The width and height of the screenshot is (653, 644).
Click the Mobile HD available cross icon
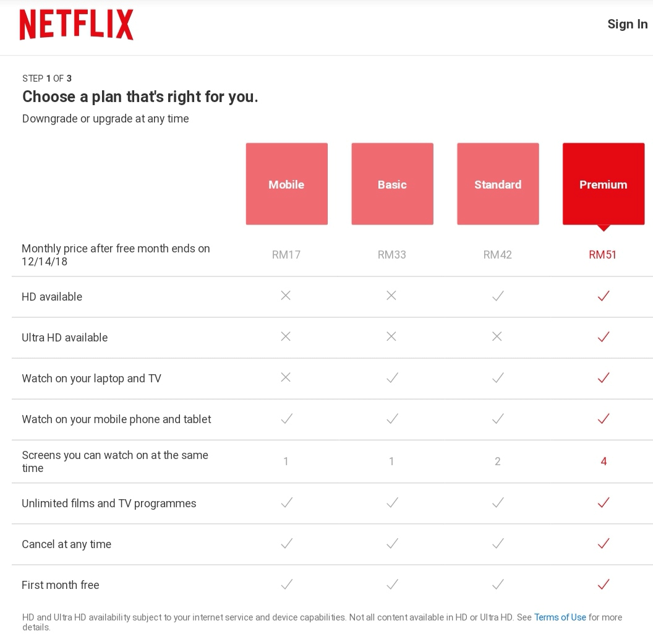pyautogui.click(x=286, y=296)
